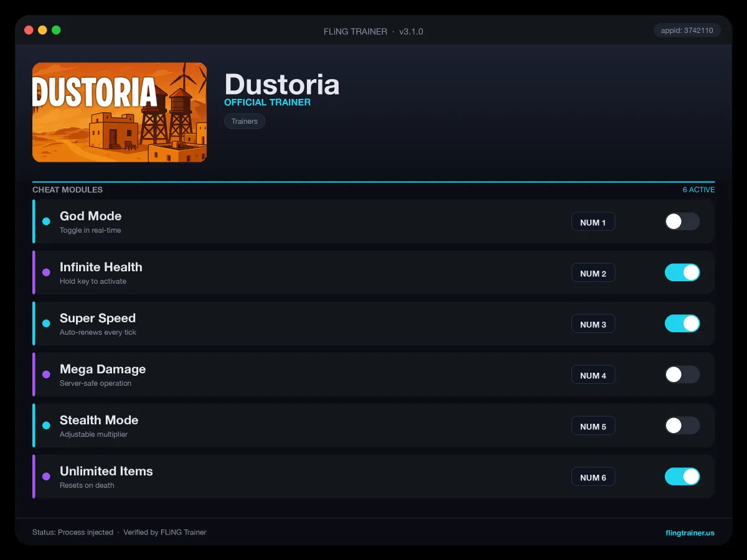
Task: Click the FLiNG TRAINER v3.1.0 window title
Action: tap(374, 31)
